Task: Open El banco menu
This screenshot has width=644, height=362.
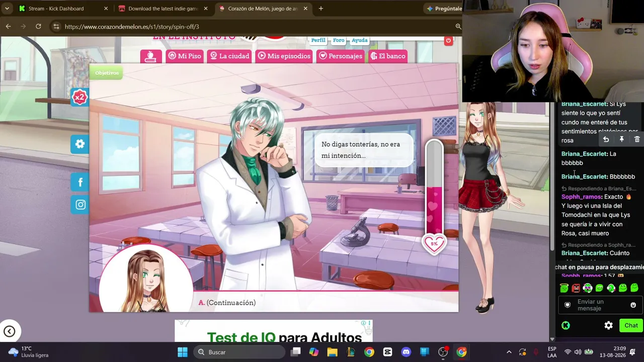Action: coord(388,56)
